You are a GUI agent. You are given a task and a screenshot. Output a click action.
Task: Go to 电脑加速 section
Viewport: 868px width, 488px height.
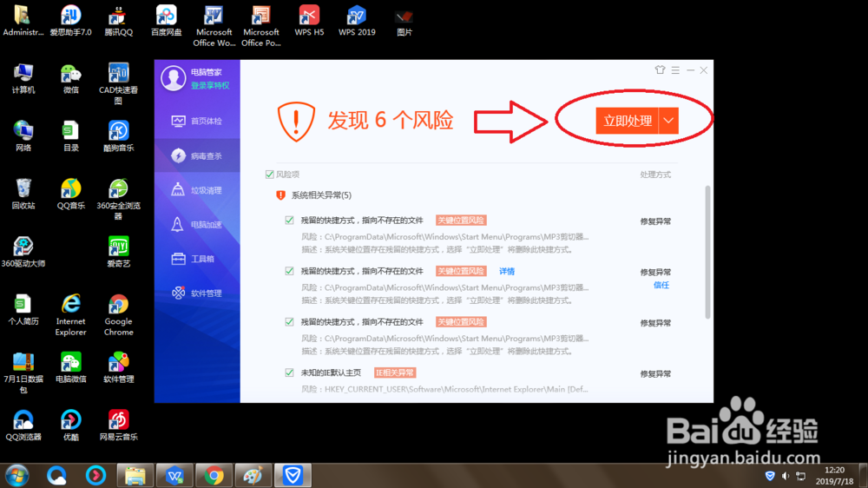197,224
